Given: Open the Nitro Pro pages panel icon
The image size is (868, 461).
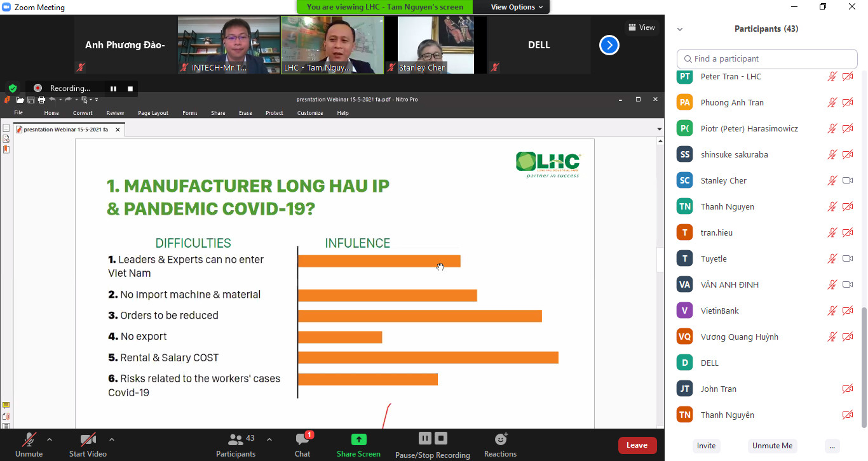Looking at the screenshot, I should point(6,128).
